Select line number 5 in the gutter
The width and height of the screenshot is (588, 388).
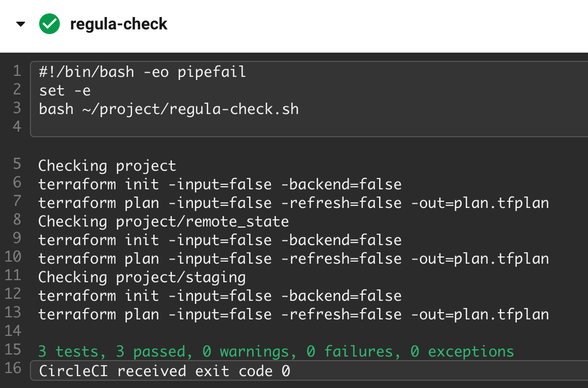click(x=17, y=164)
